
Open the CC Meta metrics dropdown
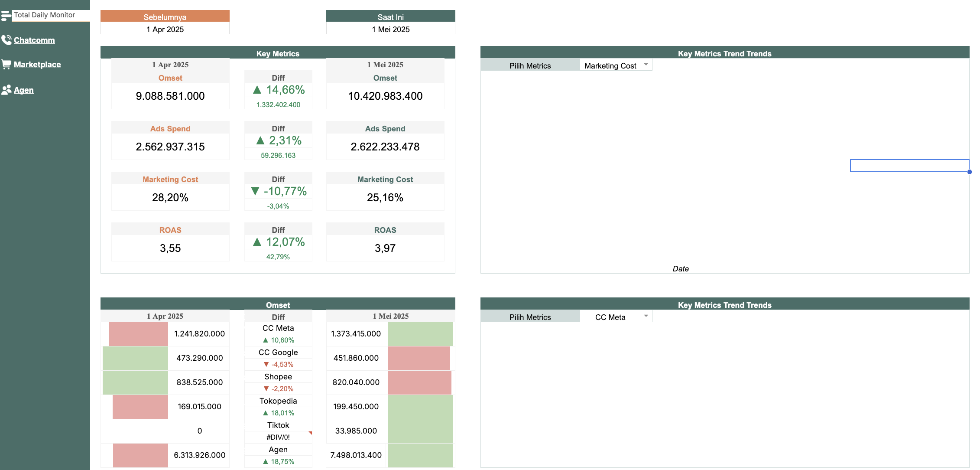point(646,316)
